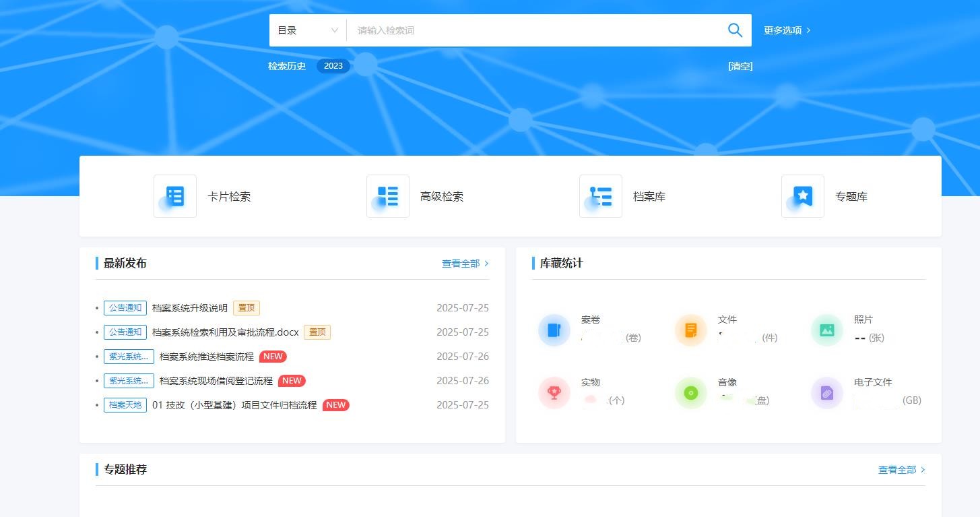Open the 档案系统升级说明 announcement
This screenshot has height=517, width=980.
[189, 307]
